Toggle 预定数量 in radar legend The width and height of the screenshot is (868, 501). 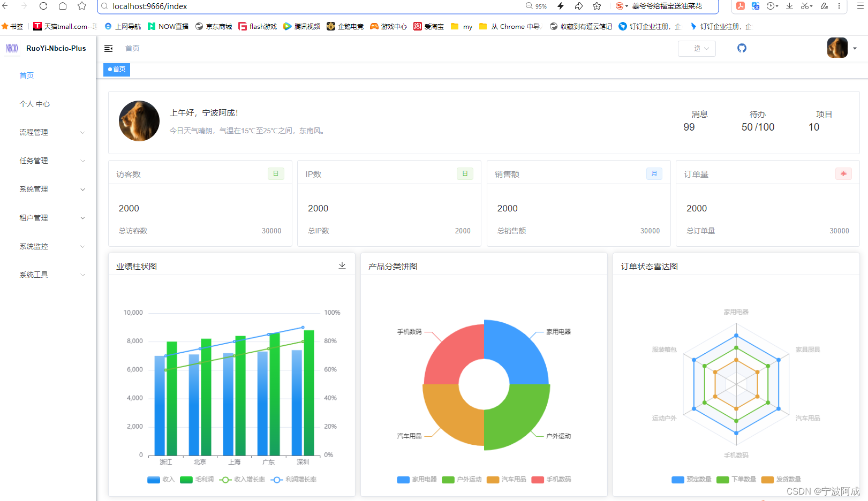pos(691,480)
